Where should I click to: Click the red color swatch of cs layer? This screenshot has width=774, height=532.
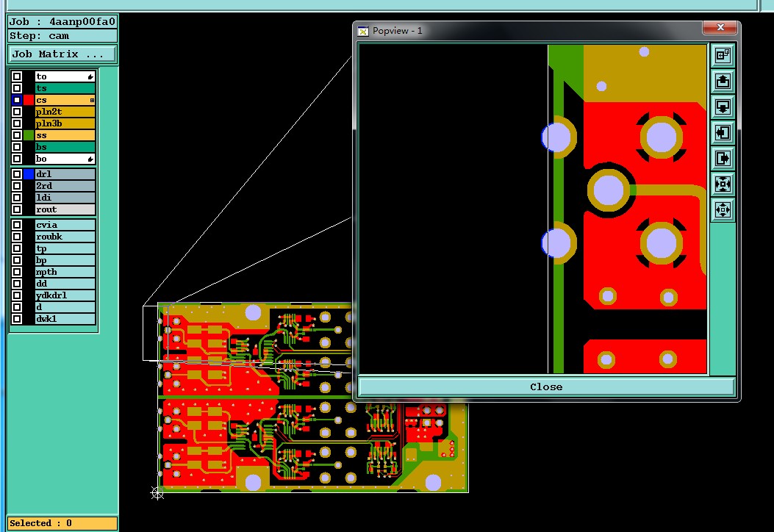pos(29,100)
